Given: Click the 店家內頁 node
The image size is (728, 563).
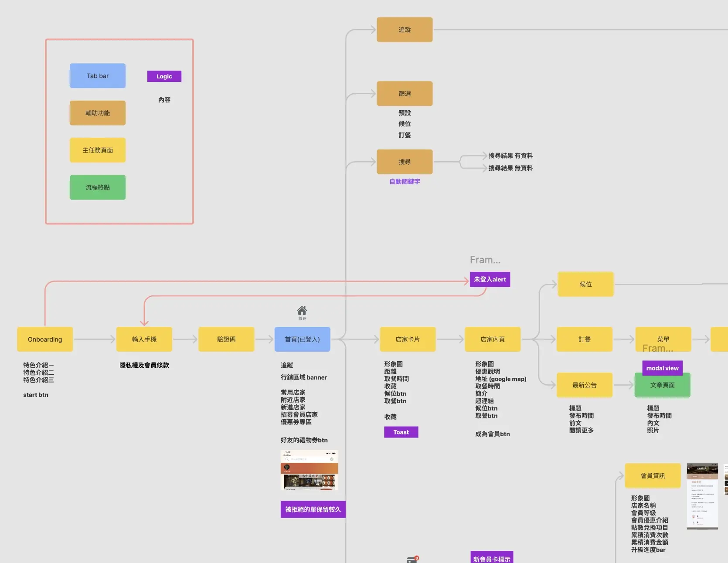Looking at the screenshot, I should [x=493, y=339].
